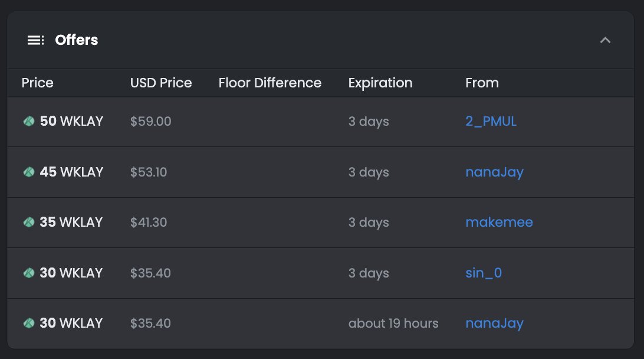Click the 'about 19 hours' expiration text
The image size is (644, 359).
tap(393, 324)
